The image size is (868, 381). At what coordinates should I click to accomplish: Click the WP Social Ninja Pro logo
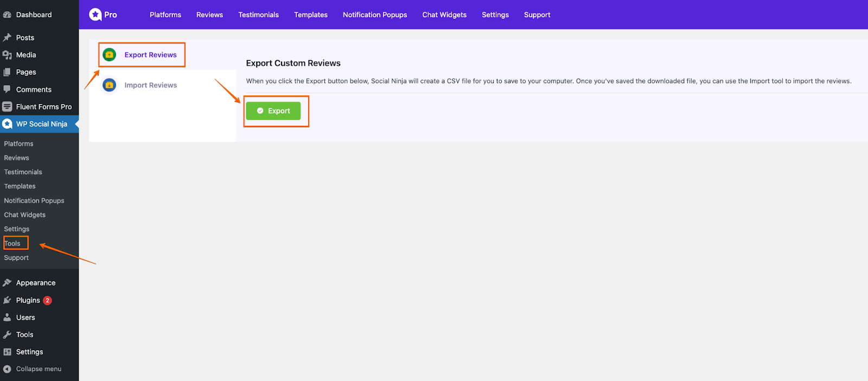(103, 15)
